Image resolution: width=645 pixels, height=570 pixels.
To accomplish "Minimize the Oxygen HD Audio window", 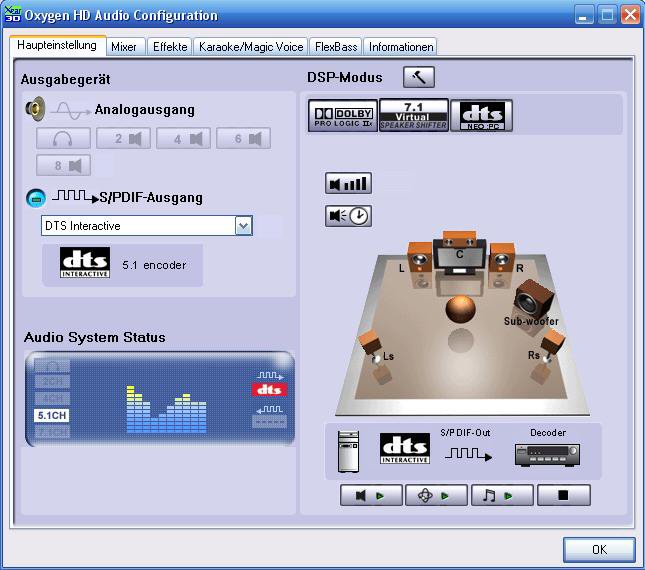I will [x=583, y=15].
